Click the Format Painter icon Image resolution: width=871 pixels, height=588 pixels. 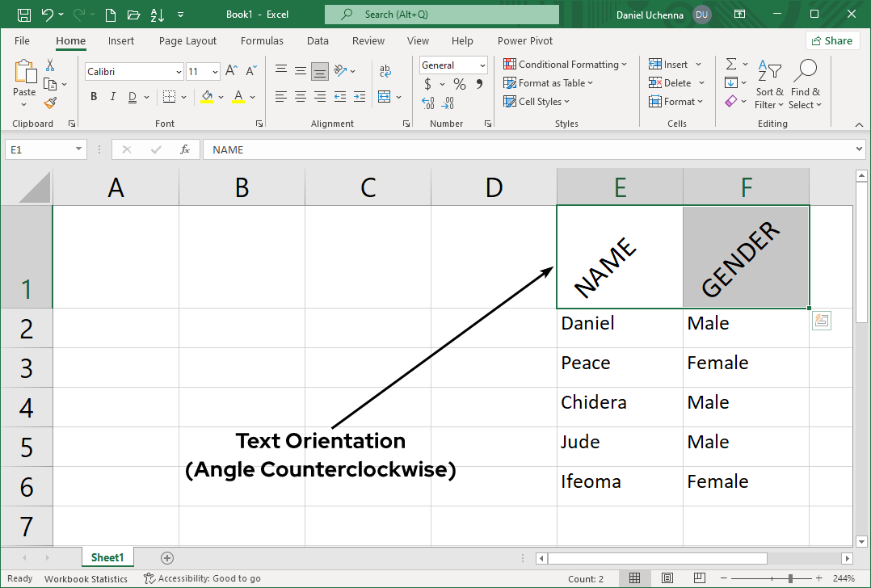pos(48,101)
